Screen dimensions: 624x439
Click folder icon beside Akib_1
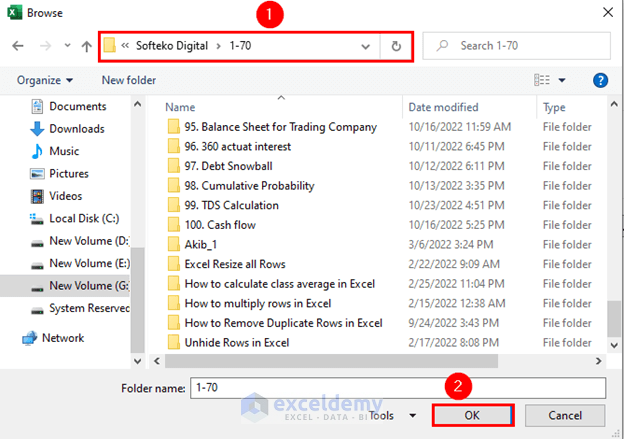[174, 244]
